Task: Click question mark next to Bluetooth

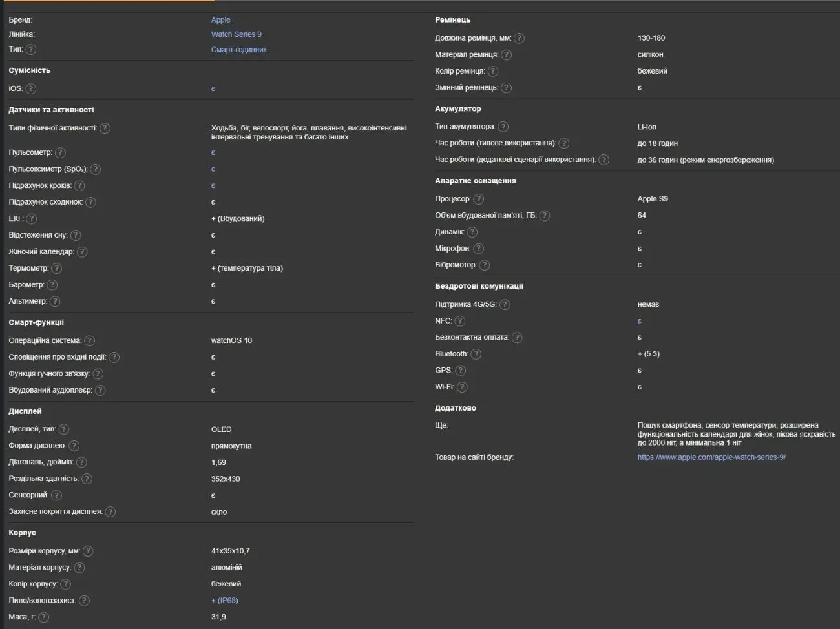Action: click(476, 354)
